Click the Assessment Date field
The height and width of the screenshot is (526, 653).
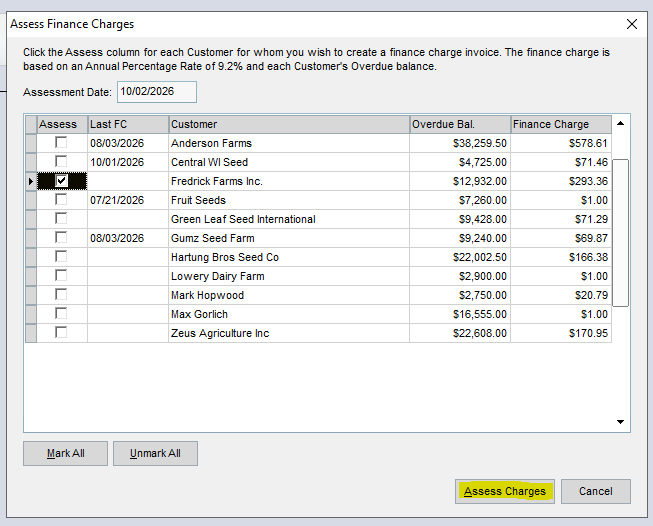point(157,92)
